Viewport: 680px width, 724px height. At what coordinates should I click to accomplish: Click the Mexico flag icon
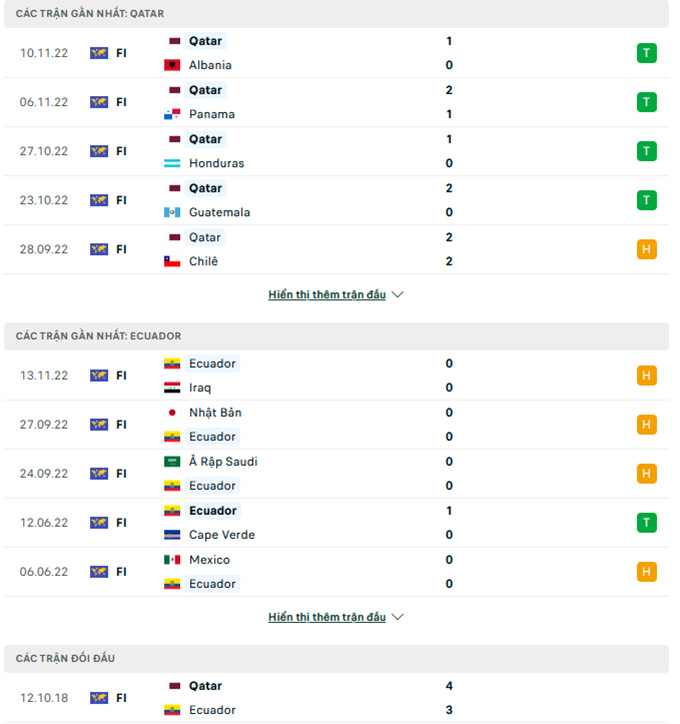[x=172, y=560]
